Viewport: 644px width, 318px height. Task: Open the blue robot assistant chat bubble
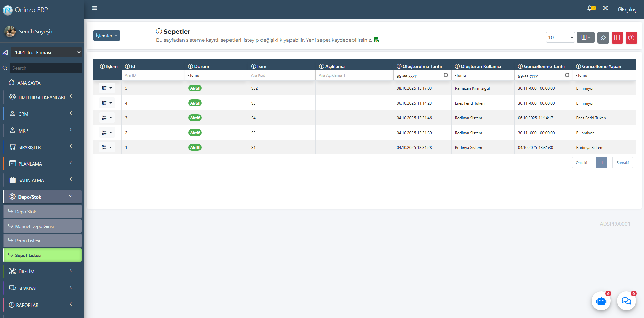(601, 301)
